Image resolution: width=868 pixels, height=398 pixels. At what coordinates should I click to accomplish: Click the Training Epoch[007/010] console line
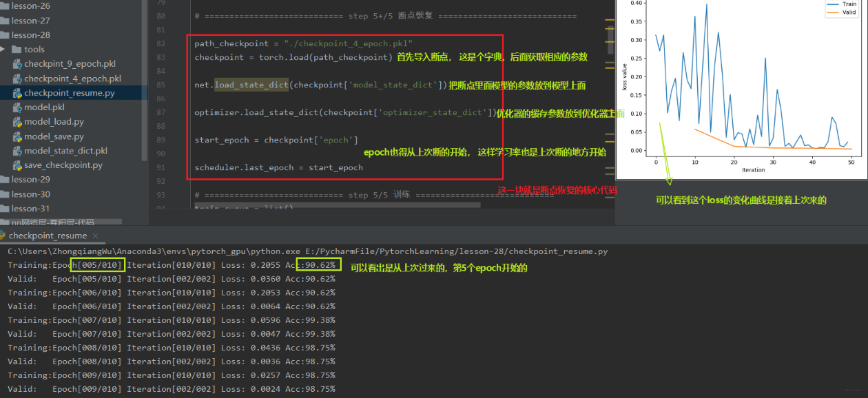point(172,320)
